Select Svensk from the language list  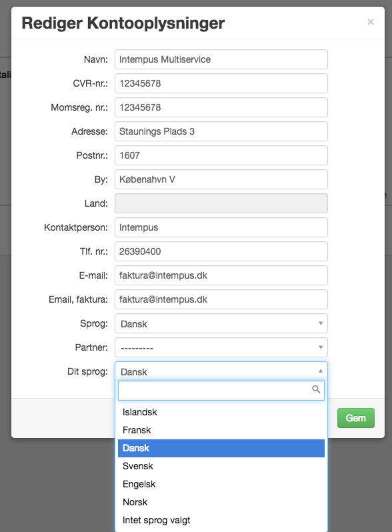[221, 466]
